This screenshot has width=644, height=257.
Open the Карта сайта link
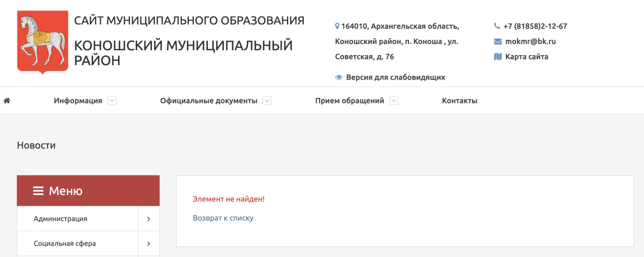pos(526,57)
